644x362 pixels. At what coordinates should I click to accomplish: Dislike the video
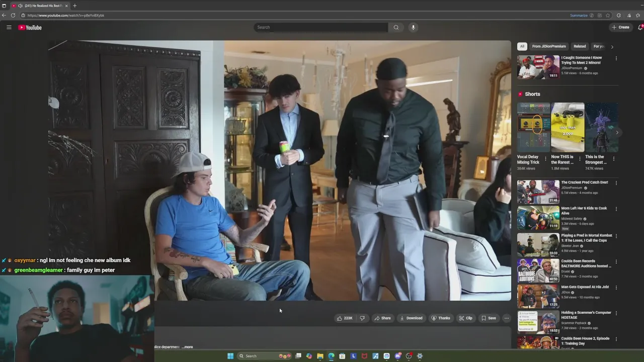(362, 318)
